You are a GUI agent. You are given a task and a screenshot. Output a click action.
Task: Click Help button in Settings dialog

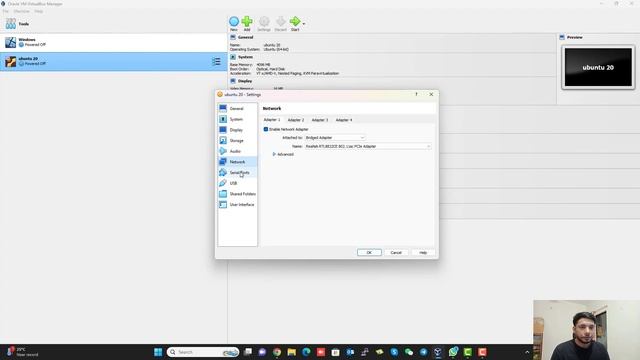(x=423, y=253)
